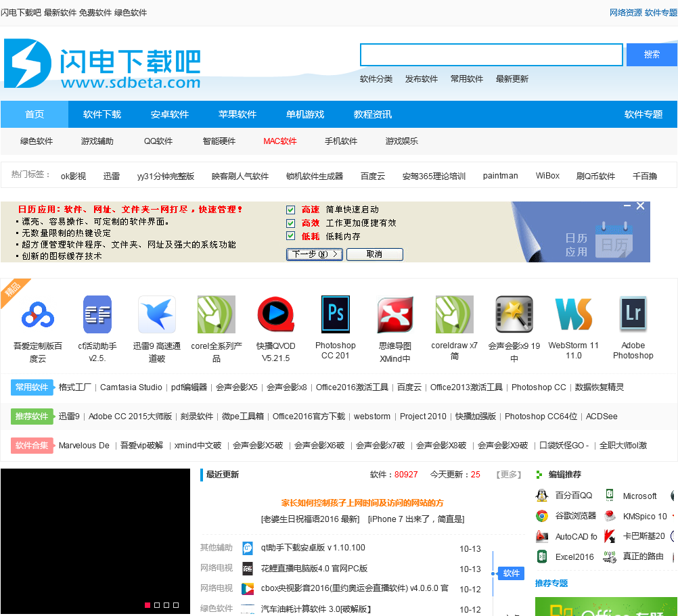678x616 pixels.
Task: Select the first red carousel dot
Action: pyautogui.click(x=148, y=605)
